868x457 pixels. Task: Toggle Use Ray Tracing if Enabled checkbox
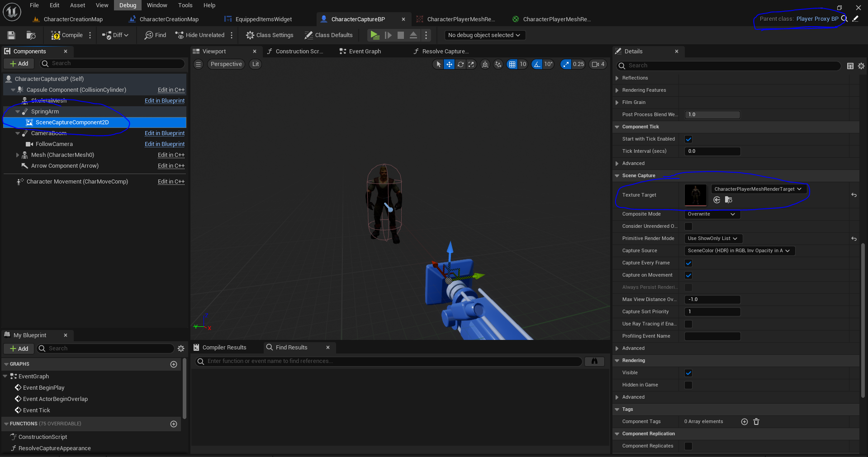[688, 324]
